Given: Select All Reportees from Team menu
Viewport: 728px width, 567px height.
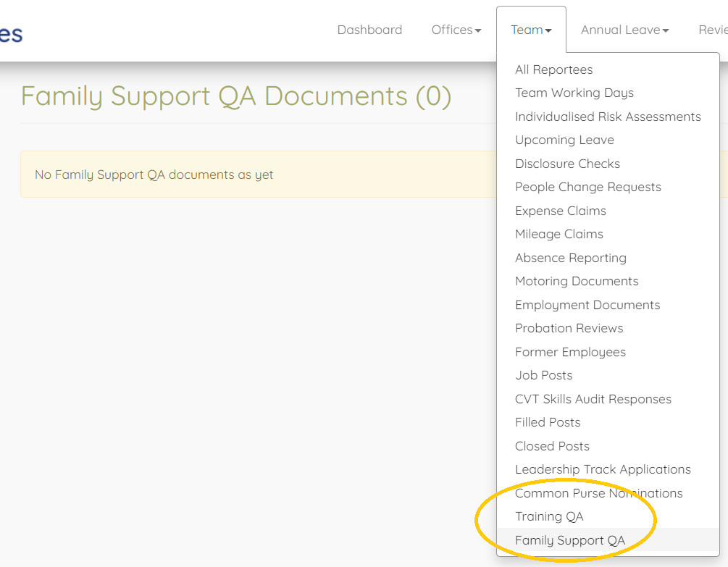Looking at the screenshot, I should 553,70.
